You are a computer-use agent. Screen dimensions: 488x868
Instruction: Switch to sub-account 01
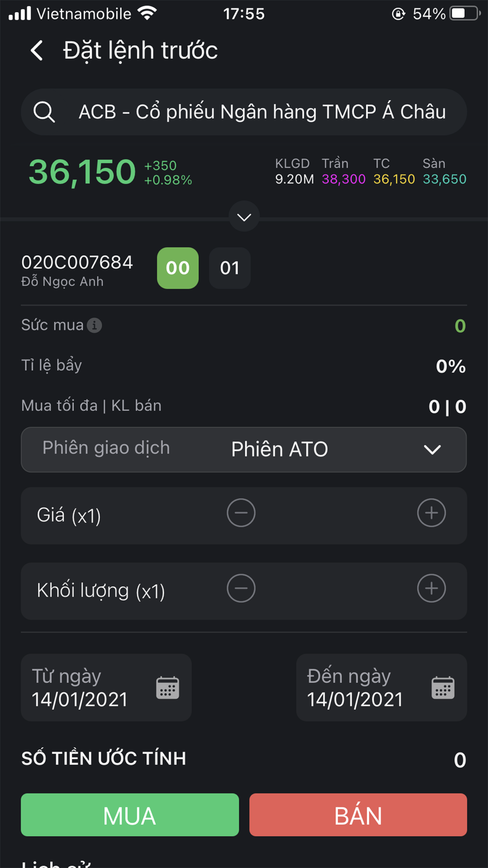point(230,268)
